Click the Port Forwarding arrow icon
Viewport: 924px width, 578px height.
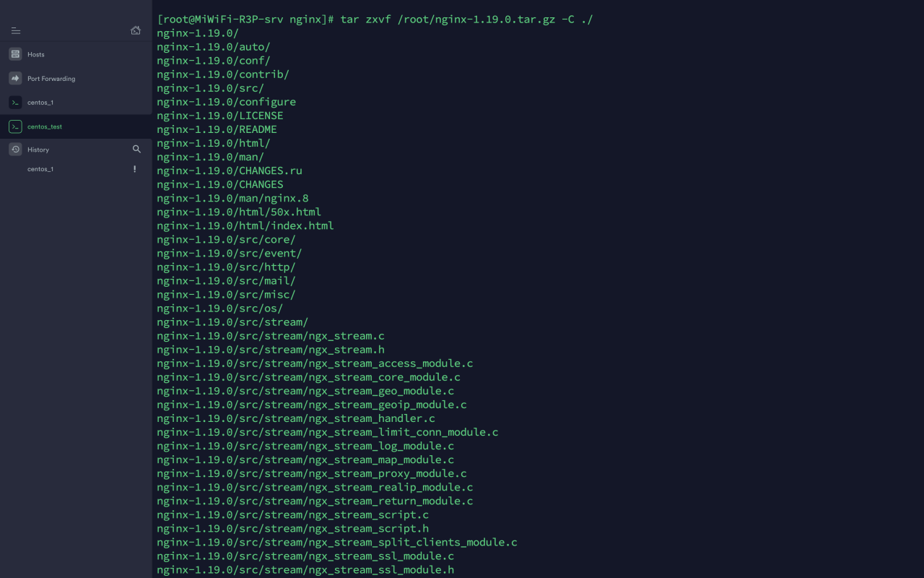(15, 78)
